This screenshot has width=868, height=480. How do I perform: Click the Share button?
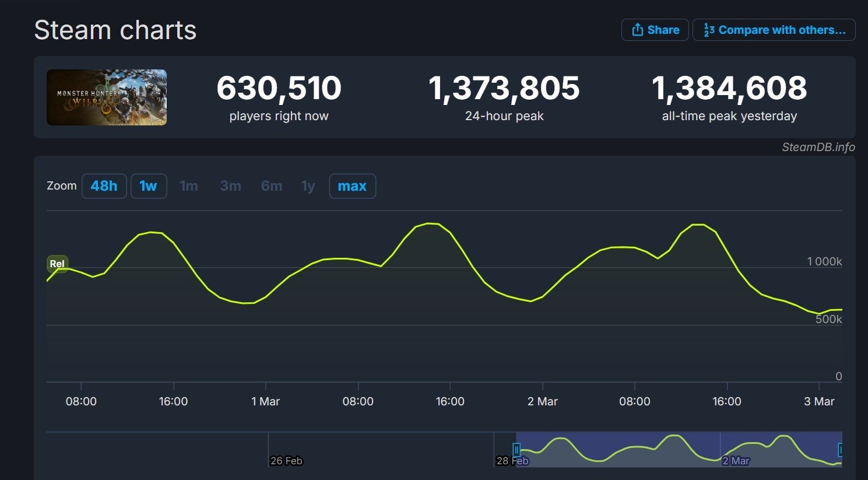click(x=655, y=30)
